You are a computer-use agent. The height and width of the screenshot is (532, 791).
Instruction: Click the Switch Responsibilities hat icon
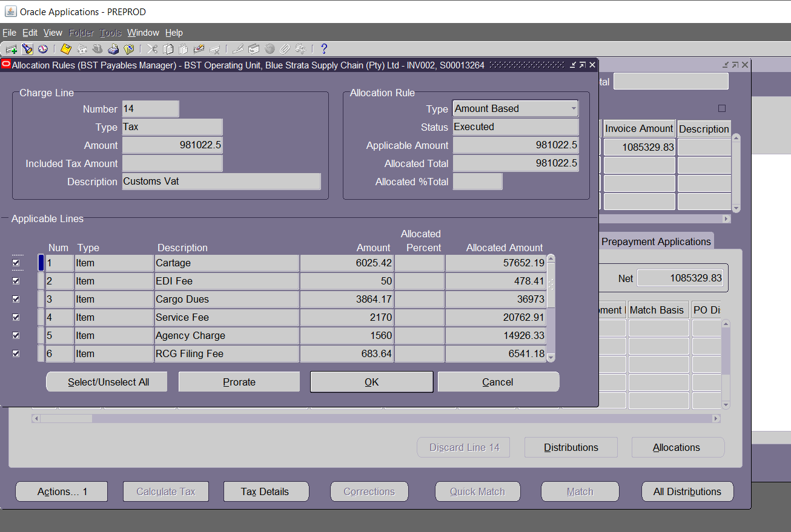98,49
